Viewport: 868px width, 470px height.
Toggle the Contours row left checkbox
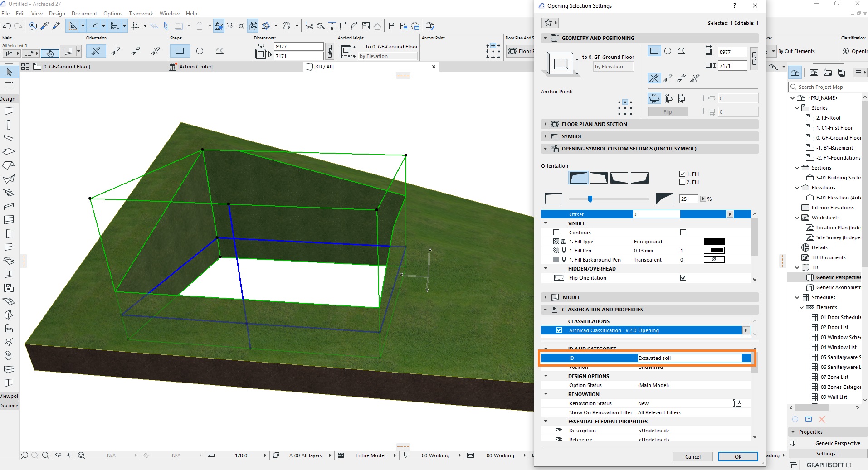(556, 233)
